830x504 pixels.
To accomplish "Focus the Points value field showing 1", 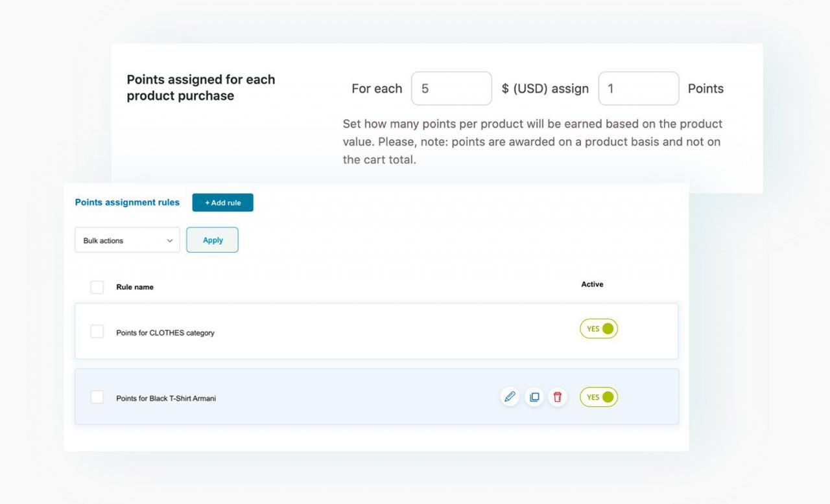I will 638,88.
